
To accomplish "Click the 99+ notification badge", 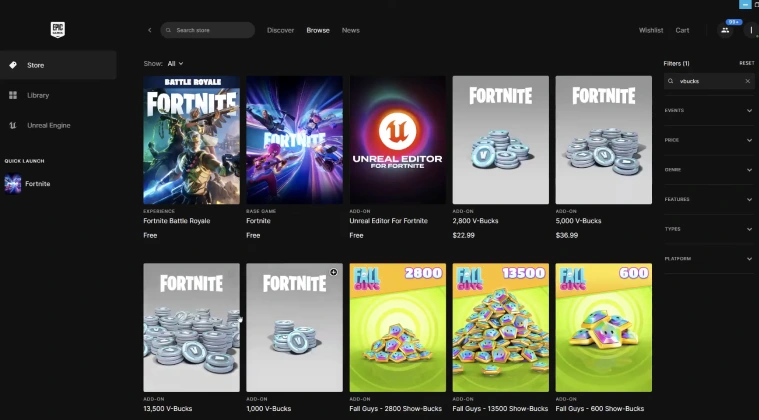I will (734, 22).
